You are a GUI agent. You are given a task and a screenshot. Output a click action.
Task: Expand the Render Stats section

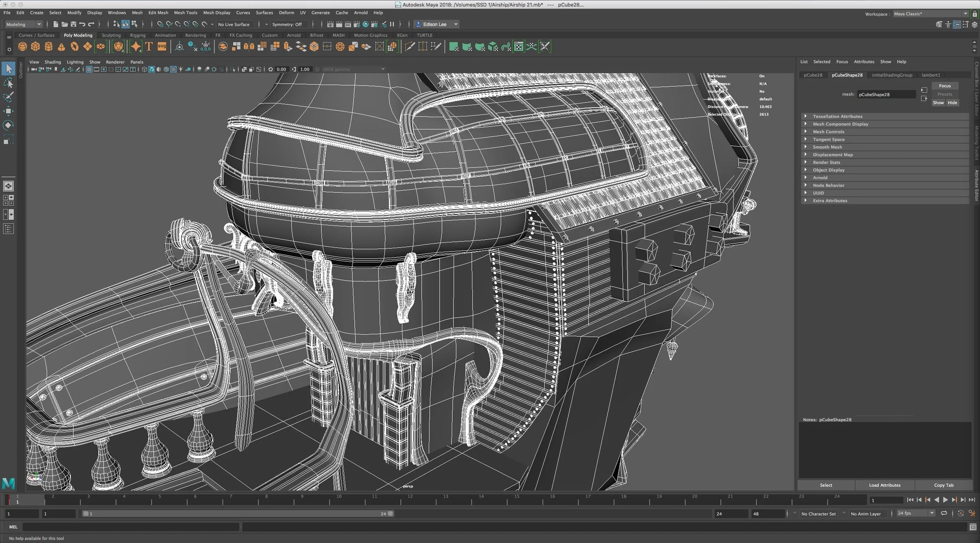pos(826,162)
